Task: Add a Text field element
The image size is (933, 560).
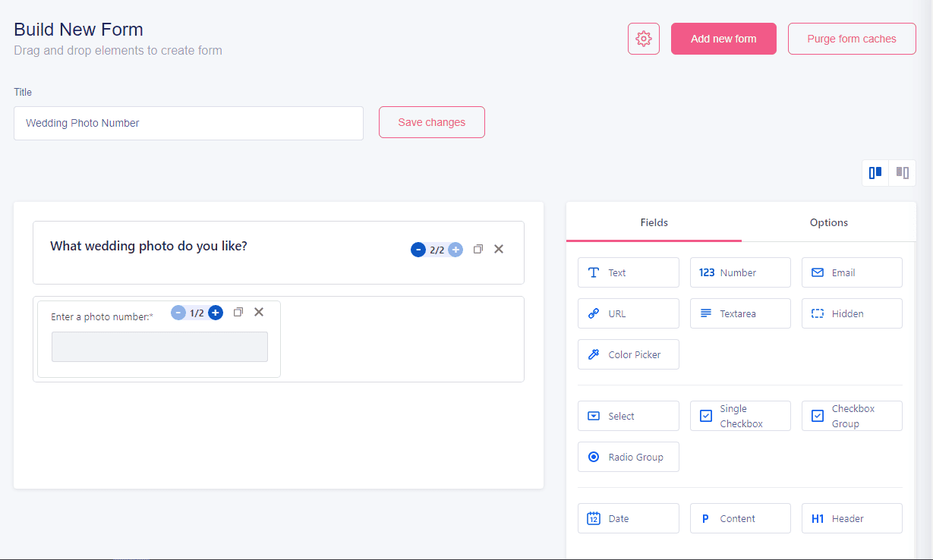Action: (x=629, y=272)
